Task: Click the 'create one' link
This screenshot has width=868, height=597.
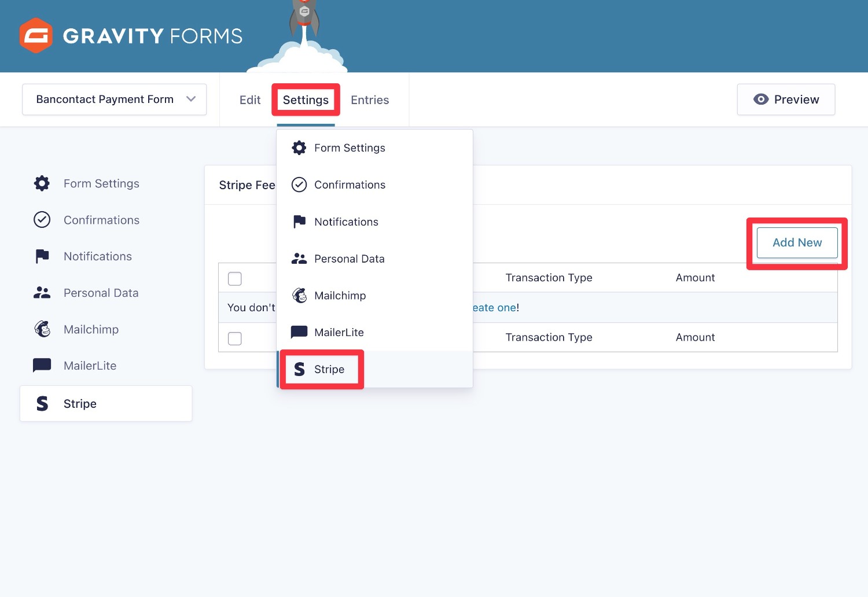Action: [494, 308]
